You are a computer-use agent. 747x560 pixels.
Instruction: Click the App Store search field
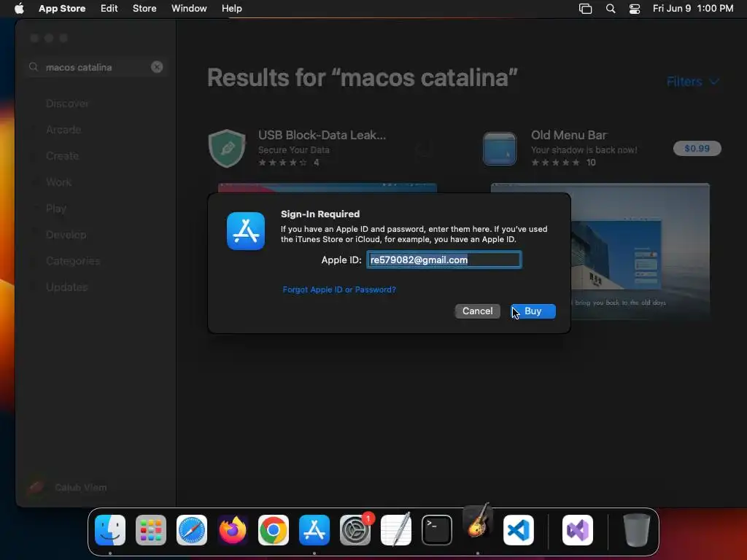[96, 67]
